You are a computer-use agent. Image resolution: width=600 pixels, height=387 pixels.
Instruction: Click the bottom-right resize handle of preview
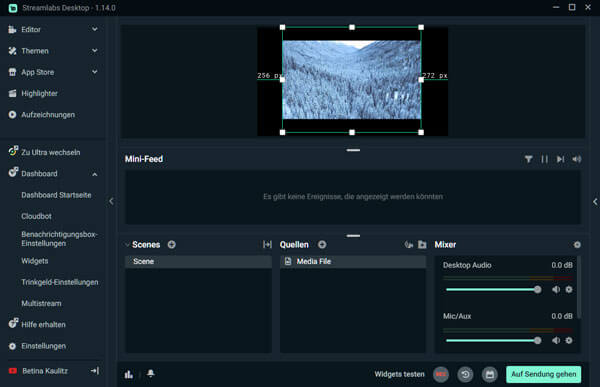click(x=421, y=132)
